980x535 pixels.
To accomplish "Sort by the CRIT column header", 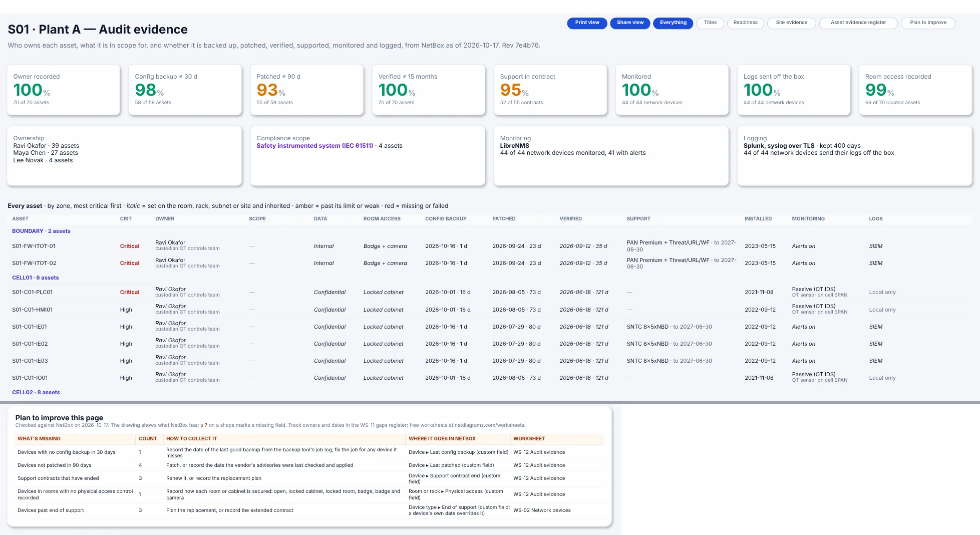I will coord(126,219).
